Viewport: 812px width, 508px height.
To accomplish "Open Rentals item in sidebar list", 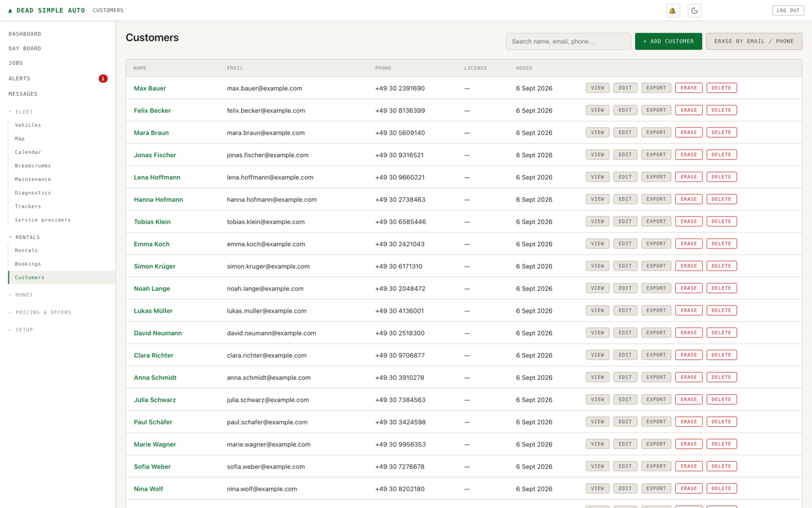I will 26,251.
